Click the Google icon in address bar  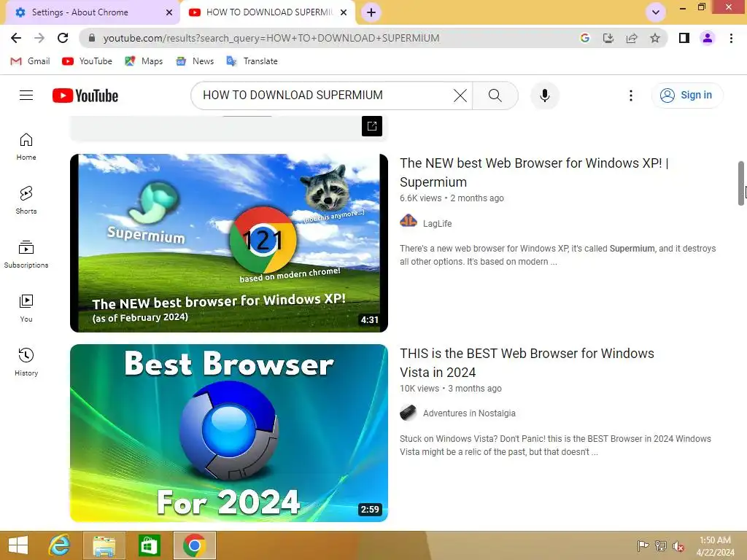click(584, 38)
